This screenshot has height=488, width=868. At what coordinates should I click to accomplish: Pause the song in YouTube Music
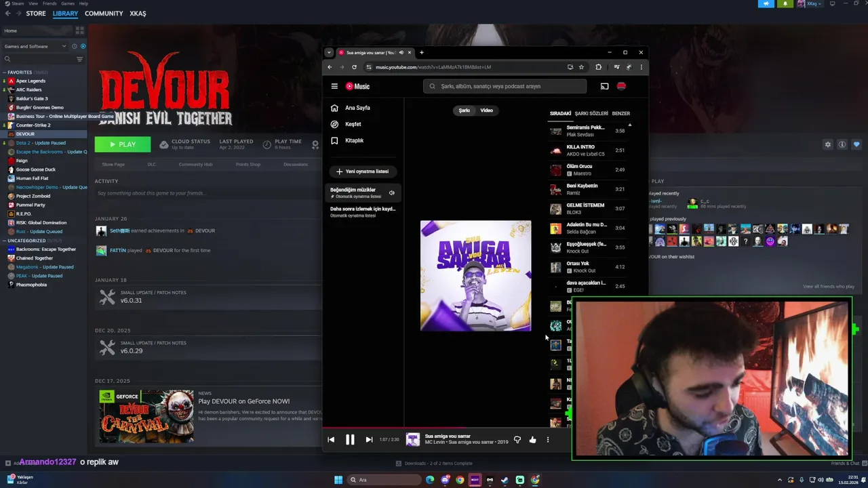[350, 440]
